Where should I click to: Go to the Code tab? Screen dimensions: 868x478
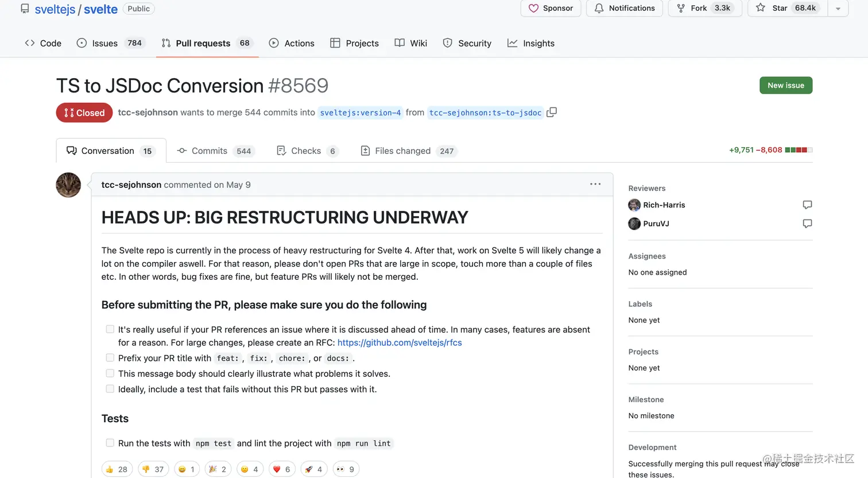coord(43,43)
